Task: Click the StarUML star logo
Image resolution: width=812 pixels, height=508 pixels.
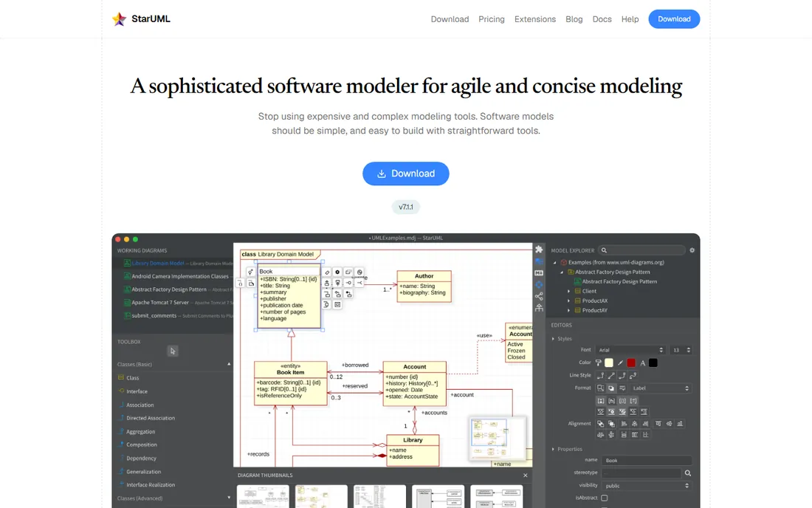Action: tap(119, 19)
